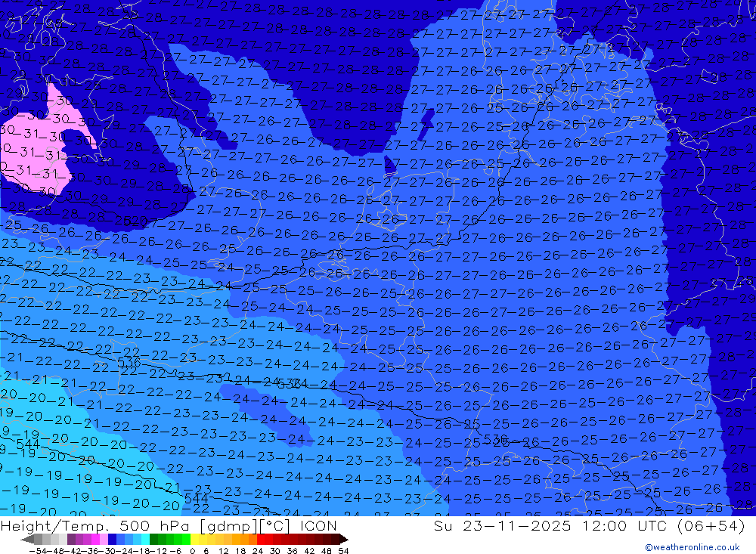
Task: Click the (06+54) run offset text
Action: (x=711, y=526)
